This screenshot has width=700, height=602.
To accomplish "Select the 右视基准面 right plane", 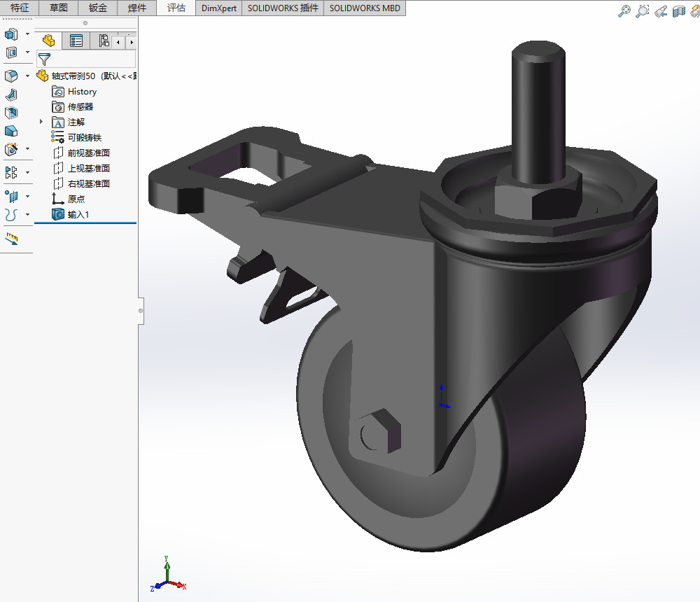I will coord(81,183).
